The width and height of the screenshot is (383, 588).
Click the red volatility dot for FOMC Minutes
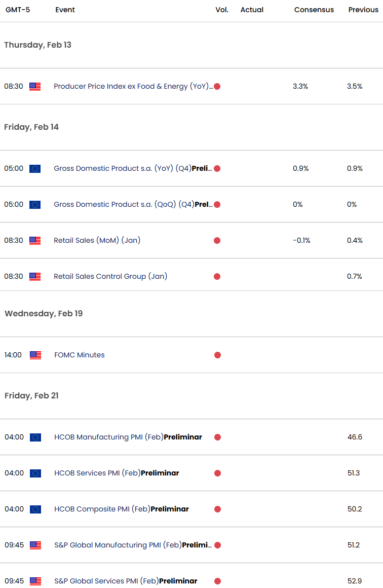pos(217,355)
